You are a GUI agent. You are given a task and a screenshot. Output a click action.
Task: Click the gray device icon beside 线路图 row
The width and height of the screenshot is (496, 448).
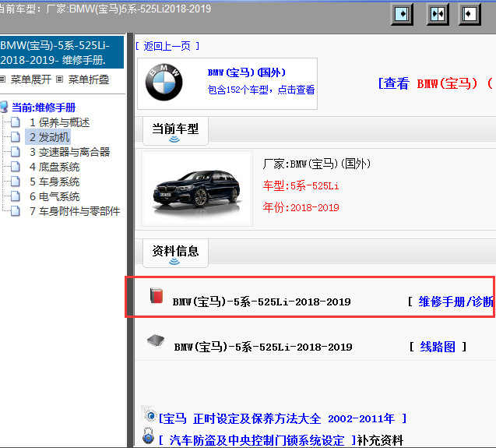(156, 340)
